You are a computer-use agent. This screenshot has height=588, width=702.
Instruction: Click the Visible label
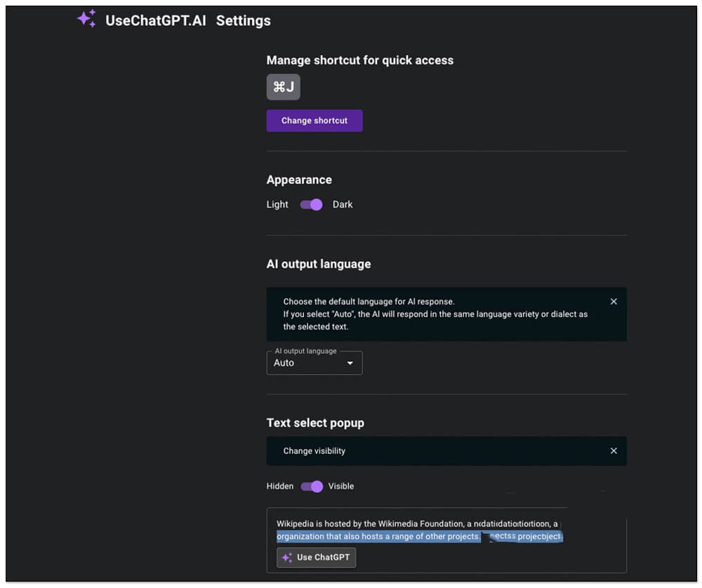[x=341, y=486]
